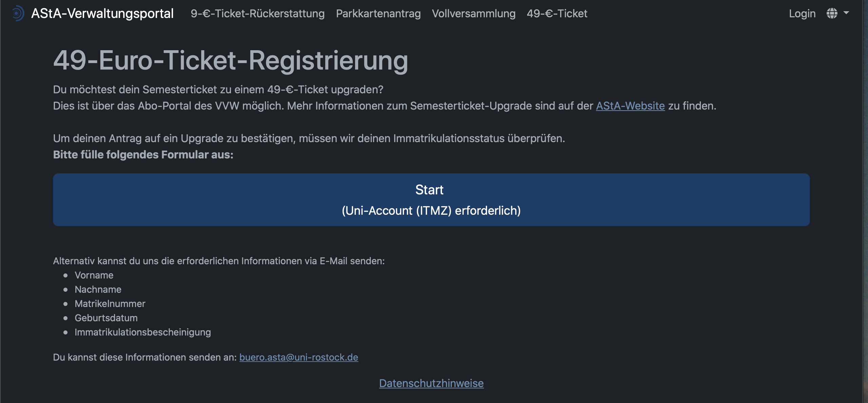The height and width of the screenshot is (403, 868).
Task: Select Parkkartenantrag in the navigation bar
Action: click(x=378, y=13)
